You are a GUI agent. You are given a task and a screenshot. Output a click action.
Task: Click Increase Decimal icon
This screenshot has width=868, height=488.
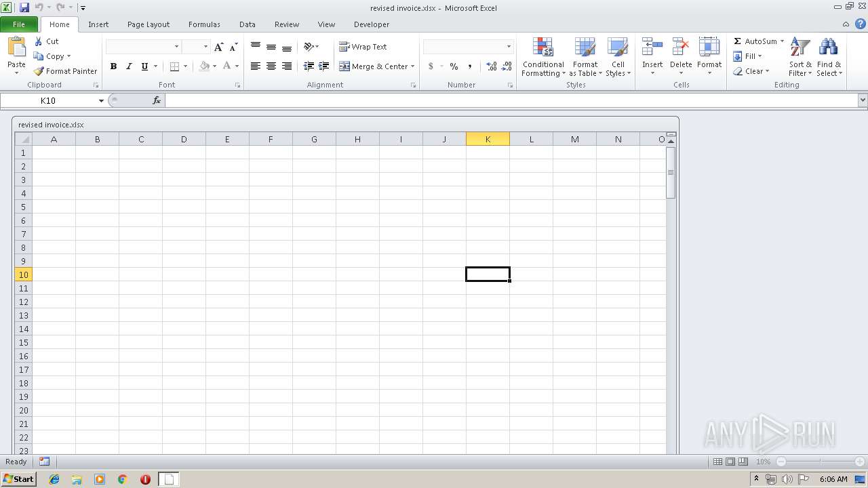[x=492, y=66]
